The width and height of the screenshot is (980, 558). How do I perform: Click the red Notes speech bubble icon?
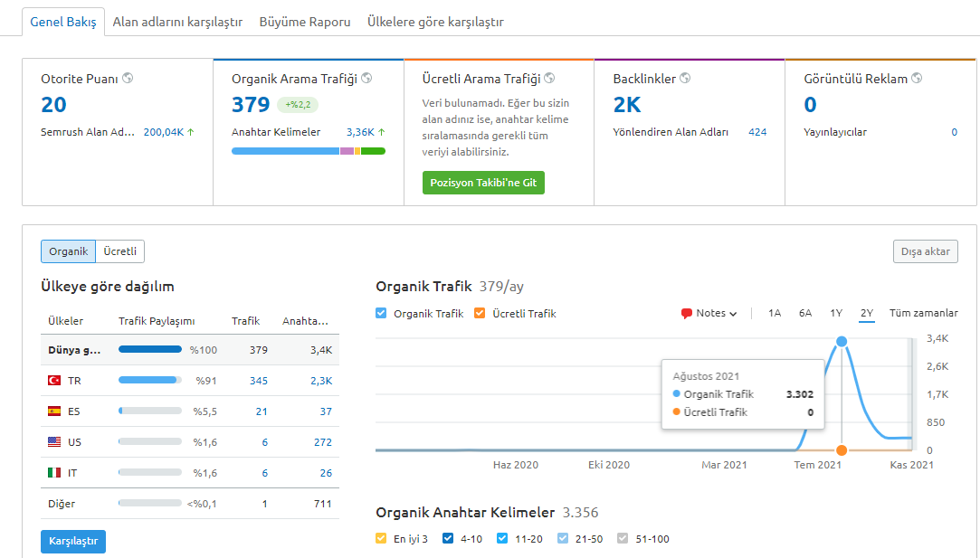tap(686, 314)
